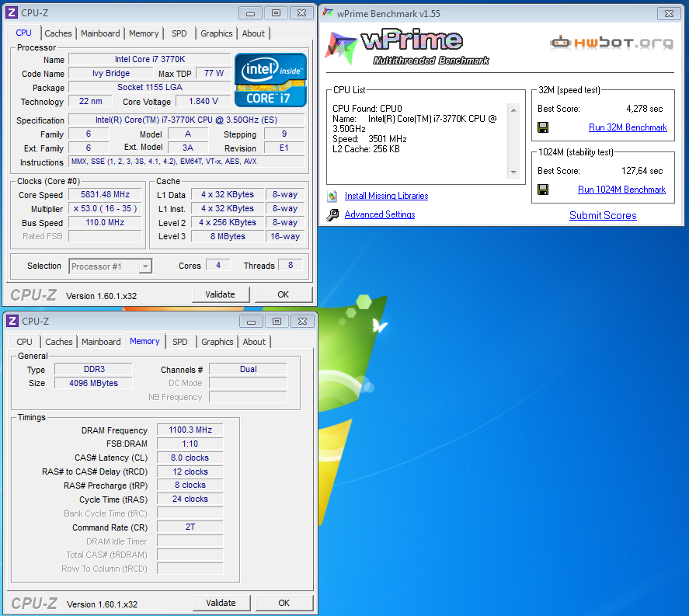Open About tab in top CPU-Z window
The width and height of the screenshot is (689, 616).
[x=253, y=33]
